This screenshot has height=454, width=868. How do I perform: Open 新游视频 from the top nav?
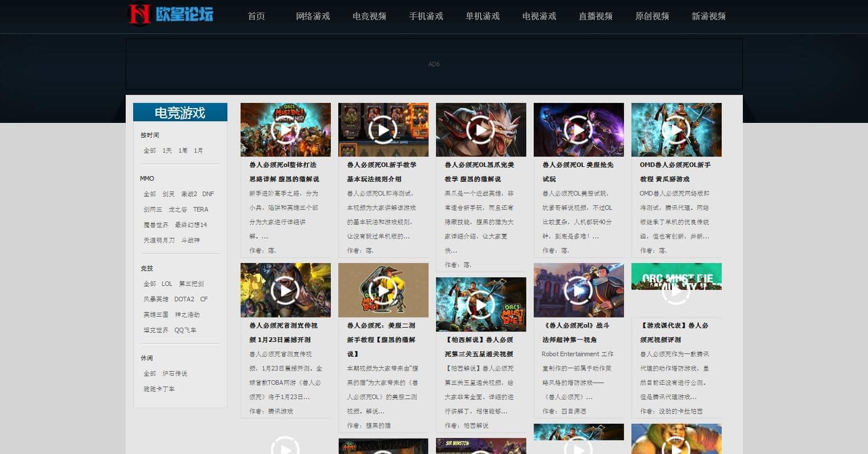[x=709, y=16]
